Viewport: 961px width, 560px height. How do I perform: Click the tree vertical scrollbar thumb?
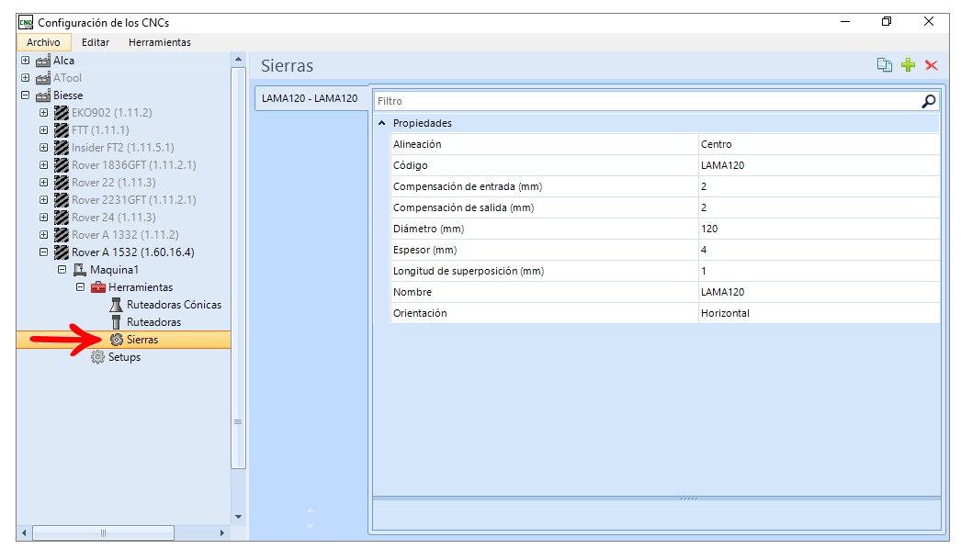pyautogui.click(x=238, y=268)
